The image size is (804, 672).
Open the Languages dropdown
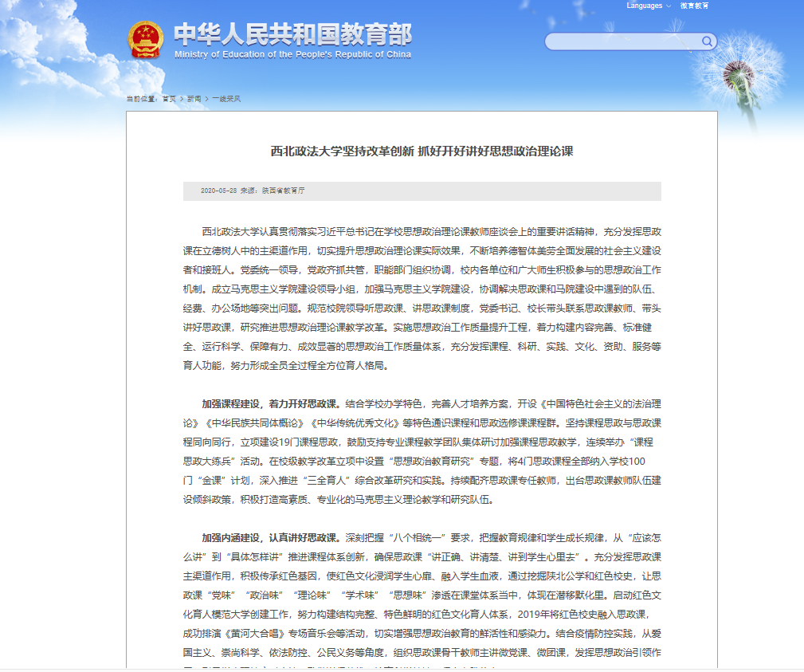coord(648,6)
